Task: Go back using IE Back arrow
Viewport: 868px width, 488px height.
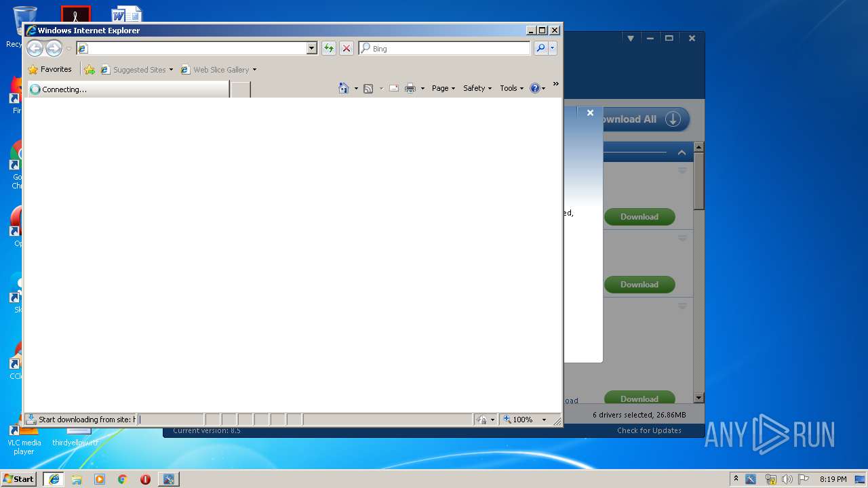Action: tap(35, 48)
